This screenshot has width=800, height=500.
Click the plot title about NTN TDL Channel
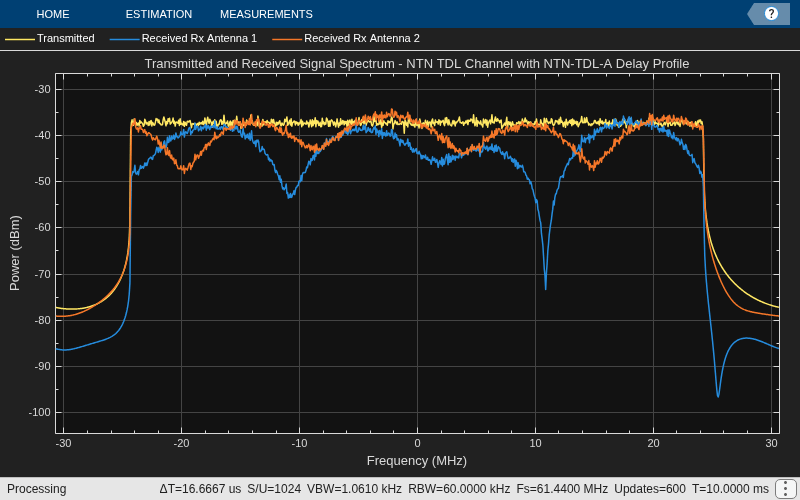[x=417, y=64]
